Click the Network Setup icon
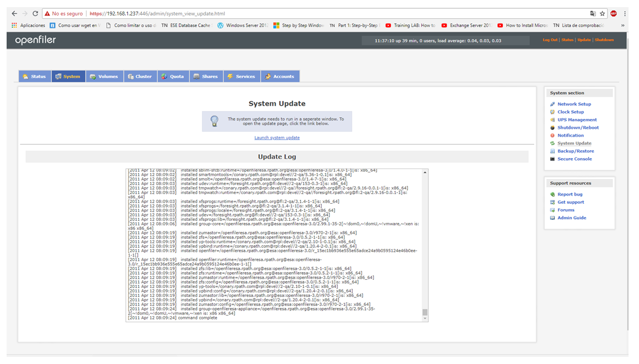Viewport: 639px width, 364px height. [552, 104]
